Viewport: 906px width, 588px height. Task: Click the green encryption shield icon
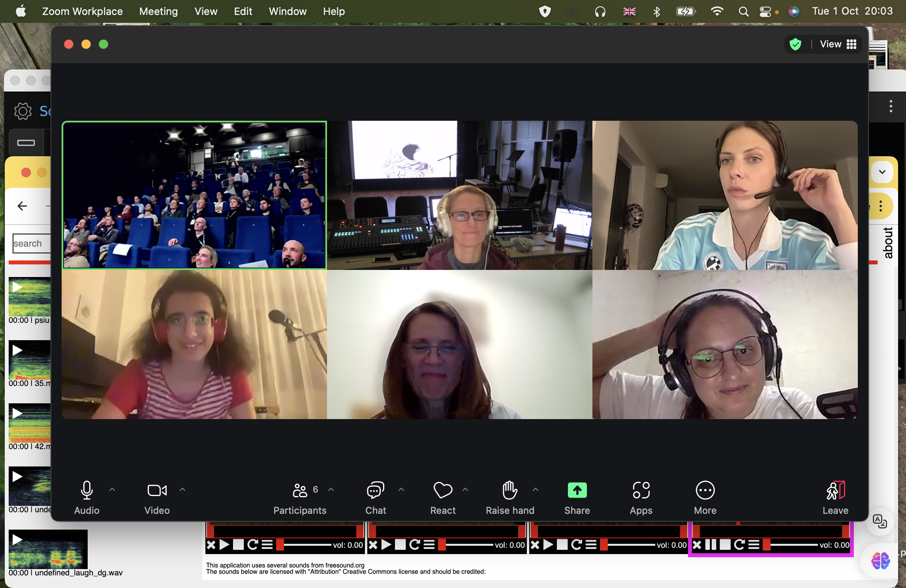795,44
